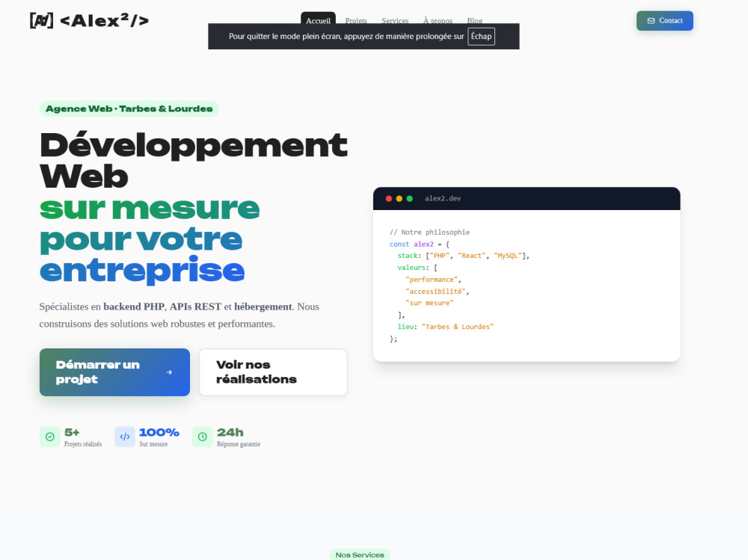The height and width of the screenshot is (560, 748).
Task: Click the Contact button
Action: coord(664,20)
